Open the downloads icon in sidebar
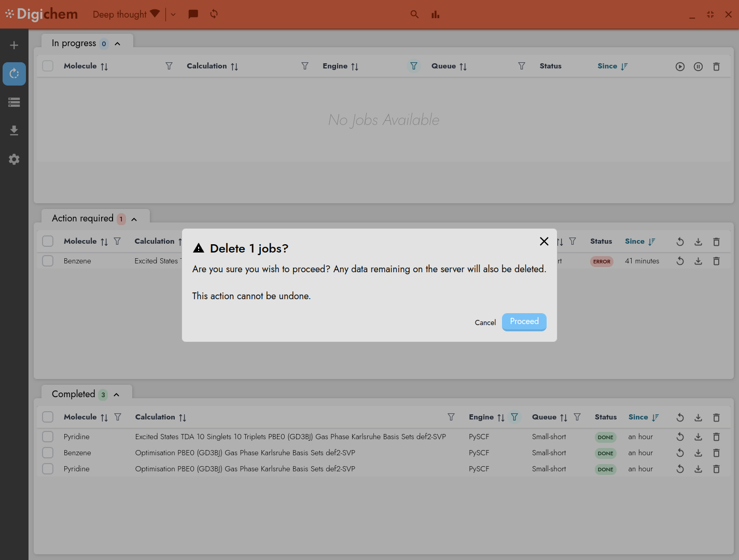The image size is (739, 560). (14, 130)
